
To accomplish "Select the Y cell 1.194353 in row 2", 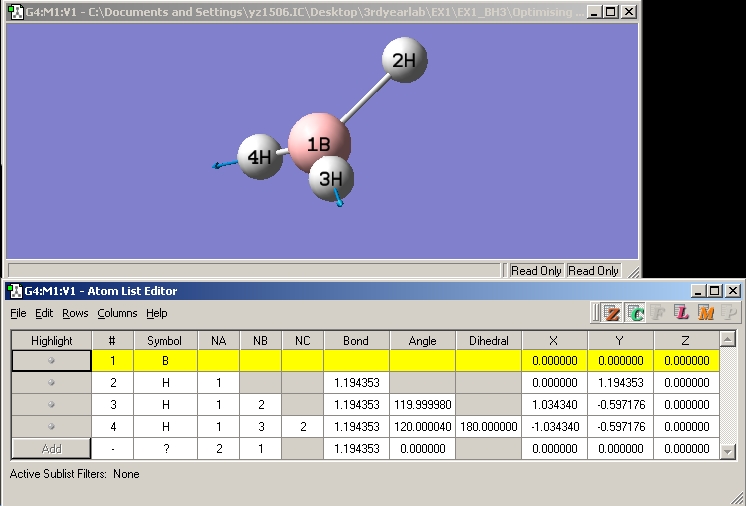I will click(621, 382).
